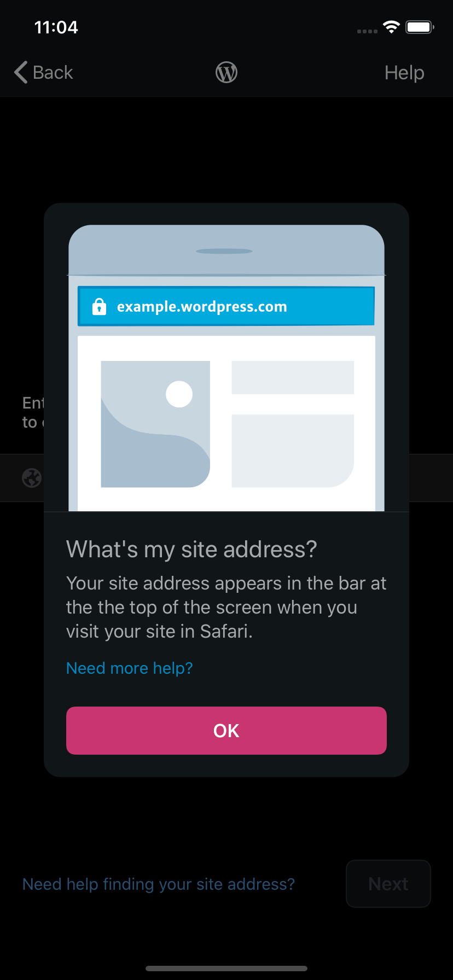Click the lock icon in address bar
Image resolution: width=453 pixels, height=980 pixels.
pos(99,306)
